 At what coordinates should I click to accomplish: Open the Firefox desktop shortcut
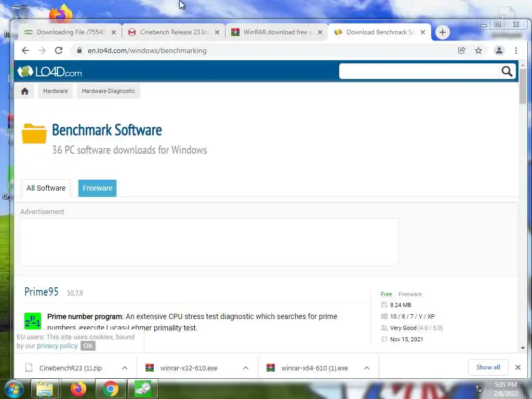click(x=61, y=13)
